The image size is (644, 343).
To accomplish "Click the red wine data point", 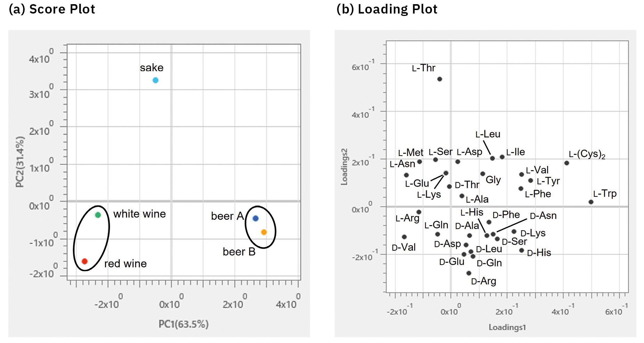I will coord(84,261).
